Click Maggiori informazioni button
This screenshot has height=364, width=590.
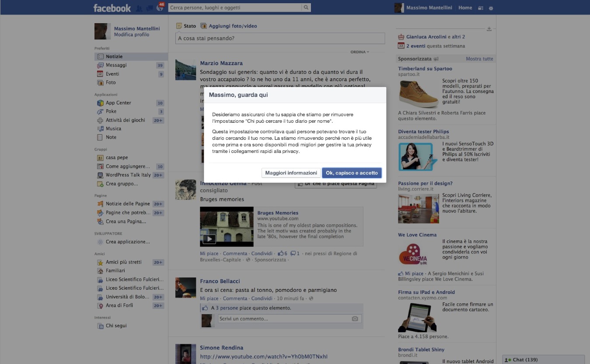[x=291, y=173]
